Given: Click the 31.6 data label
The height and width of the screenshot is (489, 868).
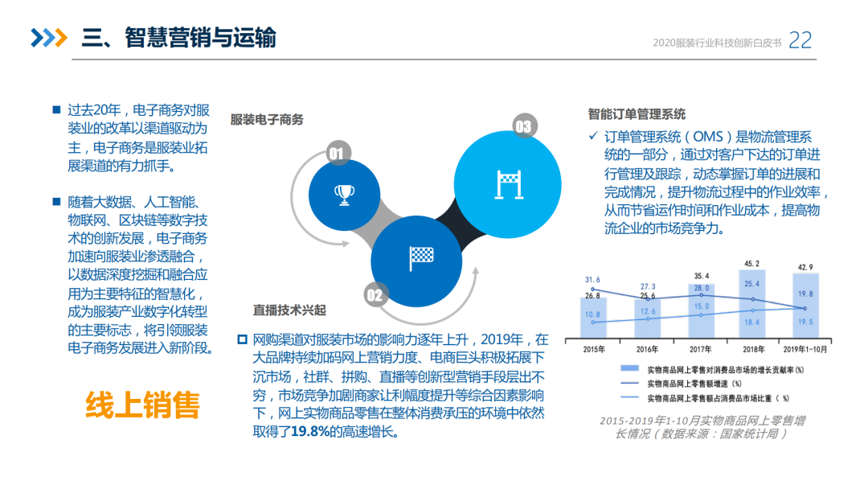Looking at the screenshot, I should click(x=592, y=280).
